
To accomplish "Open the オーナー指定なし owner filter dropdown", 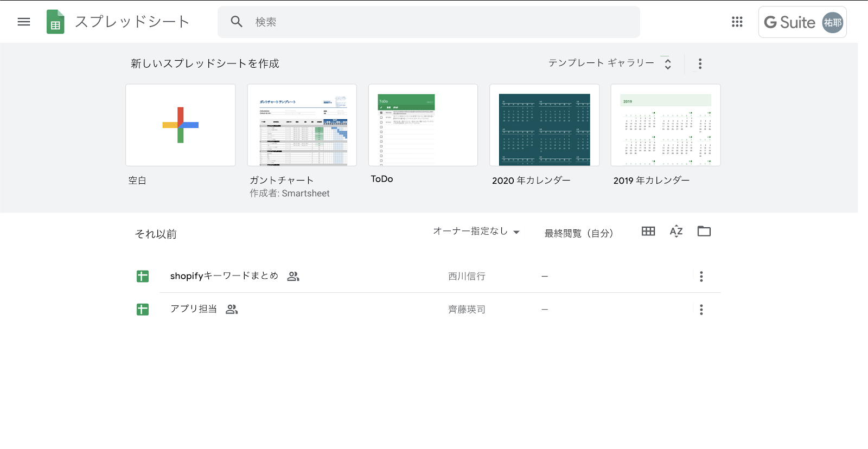I will pyautogui.click(x=476, y=232).
